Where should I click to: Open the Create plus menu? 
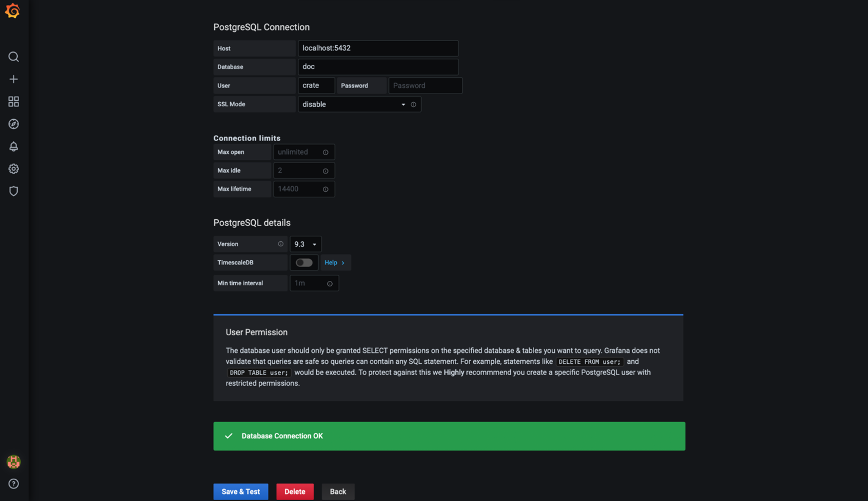pyautogui.click(x=14, y=79)
